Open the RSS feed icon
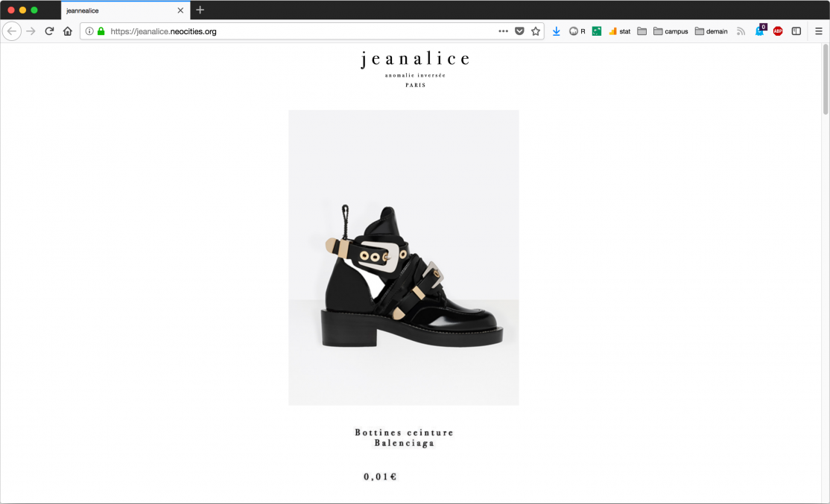 (x=741, y=31)
